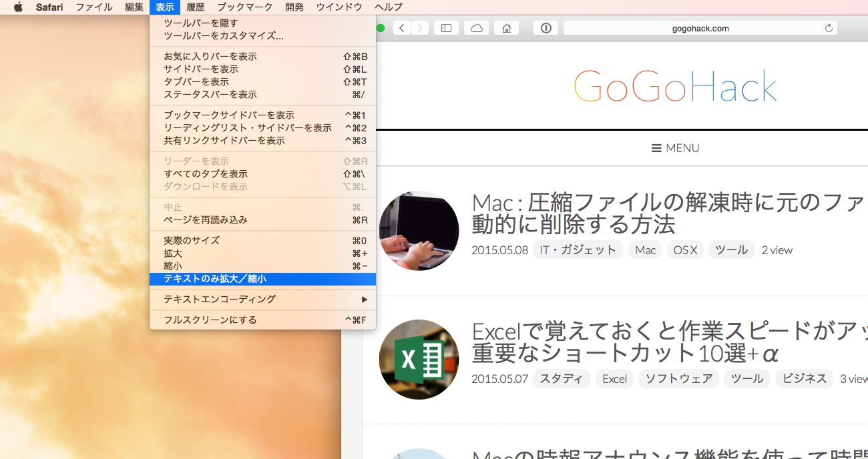Image resolution: width=868 pixels, height=459 pixels.
Task: Toggle the sidebar toolbar button
Action: [x=447, y=28]
